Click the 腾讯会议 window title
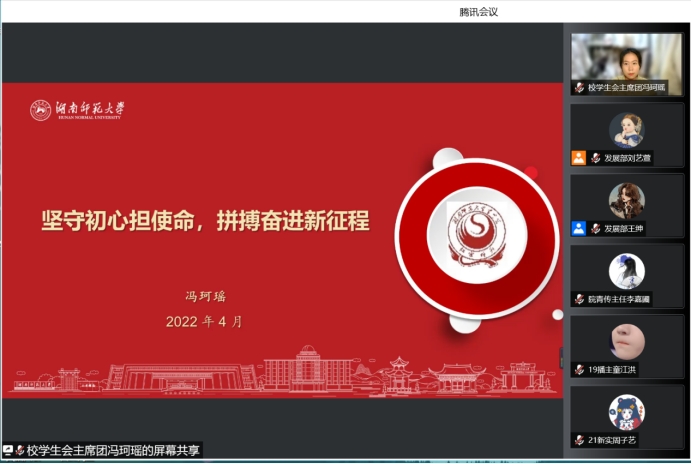 [x=478, y=12]
